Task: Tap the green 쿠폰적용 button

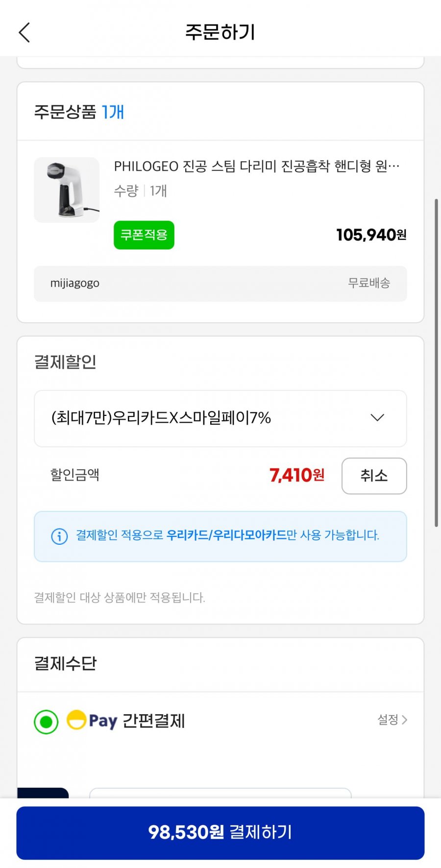Action: [144, 235]
